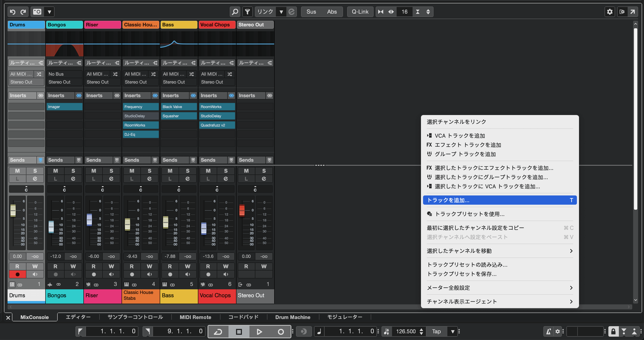Viewport: 644px width, 340px height.
Task: Click the Drums volume fader handle
Action: pyautogui.click(x=13, y=210)
